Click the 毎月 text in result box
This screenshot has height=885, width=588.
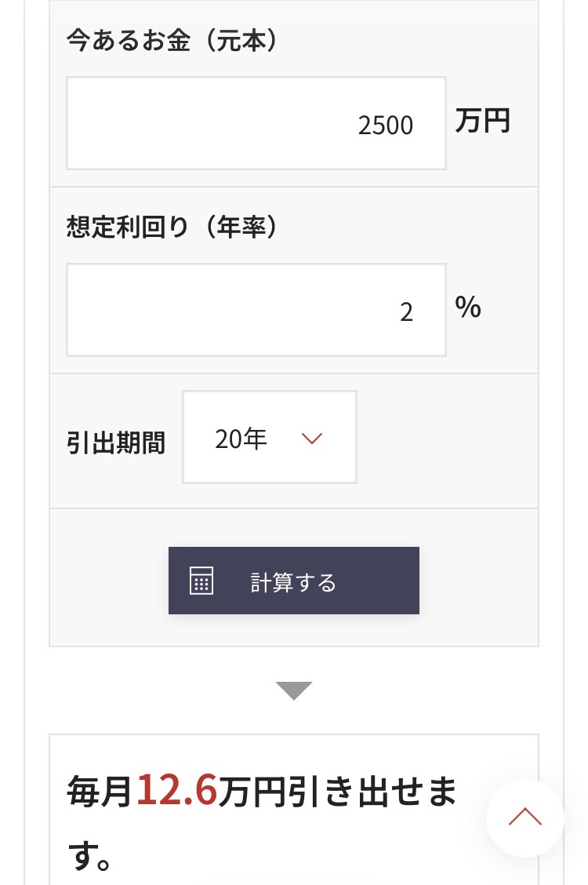(100, 792)
